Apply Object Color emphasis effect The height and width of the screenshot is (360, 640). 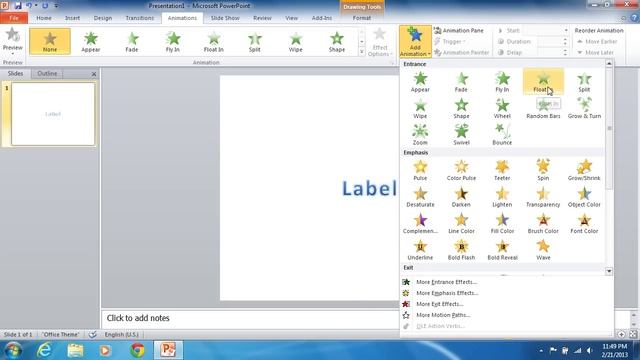pyautogui.click(x=584, y=197)
